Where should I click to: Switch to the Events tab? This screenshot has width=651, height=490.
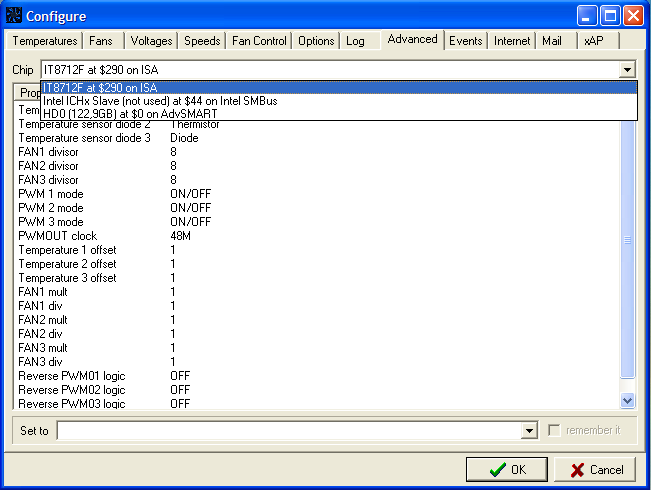pyautogui.click(x=466, y=41)
